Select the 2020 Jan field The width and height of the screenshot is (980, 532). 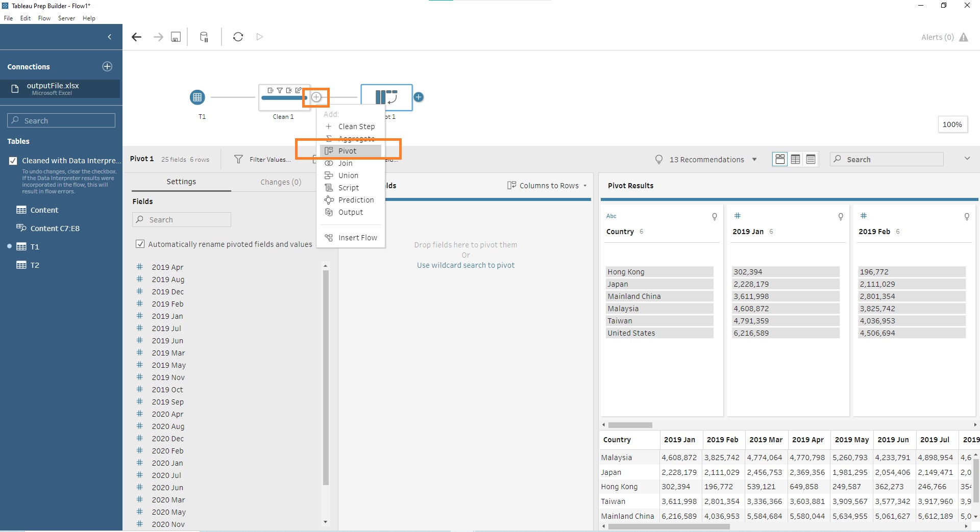pos(167,463)
